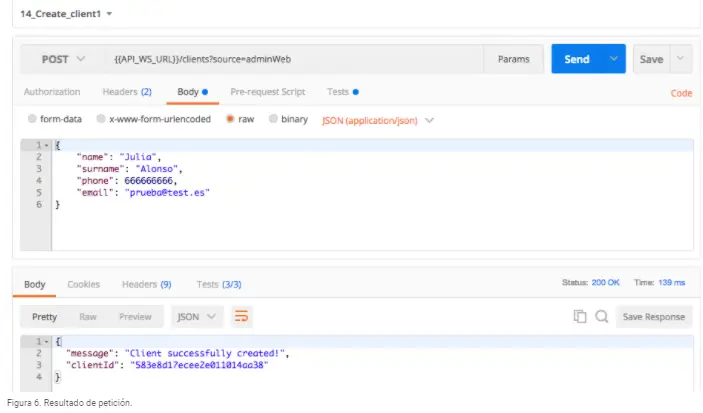703x413 pixels.
Task: Click the request URL input field
Action: pyautogui.click(x=295, y=59)
